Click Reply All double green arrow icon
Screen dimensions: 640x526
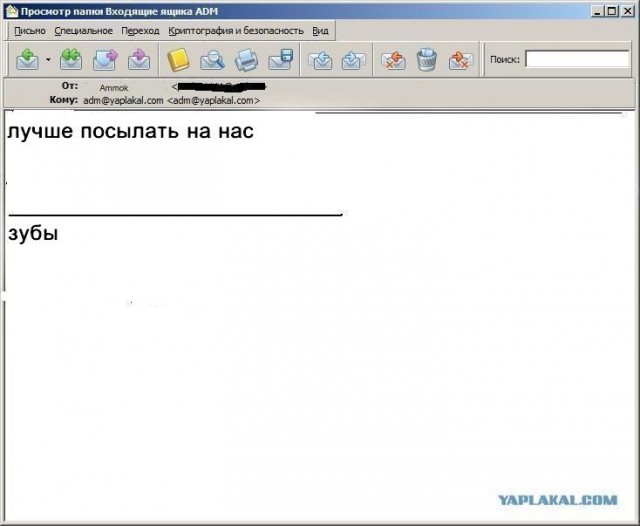click(71, 60)
